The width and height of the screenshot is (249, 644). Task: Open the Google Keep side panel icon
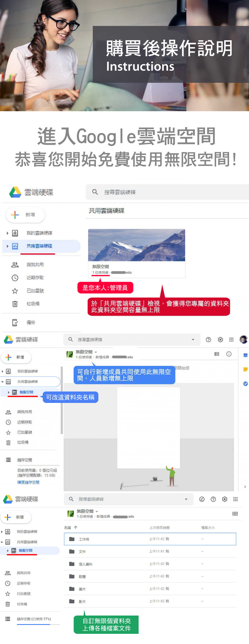coord(245,369)
